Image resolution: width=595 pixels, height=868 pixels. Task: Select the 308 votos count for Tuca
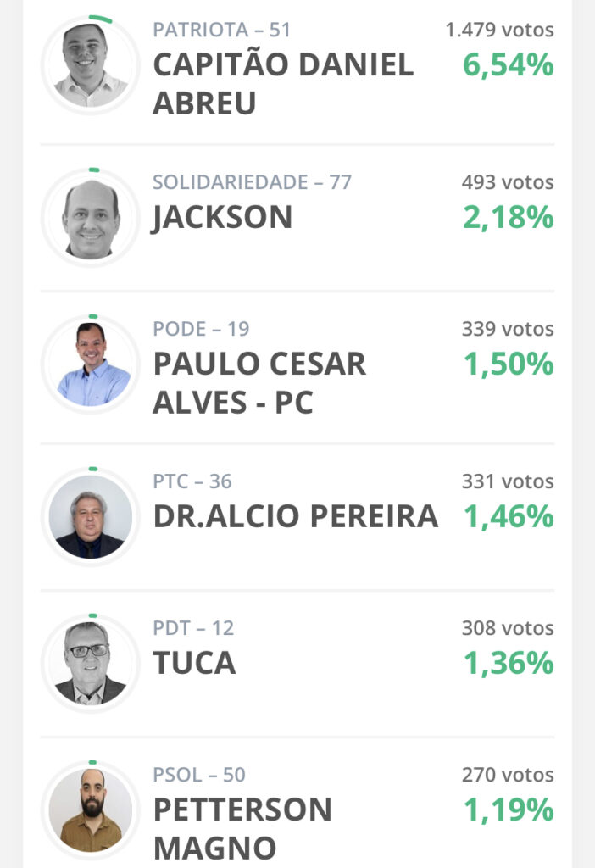tap(508, 628)
